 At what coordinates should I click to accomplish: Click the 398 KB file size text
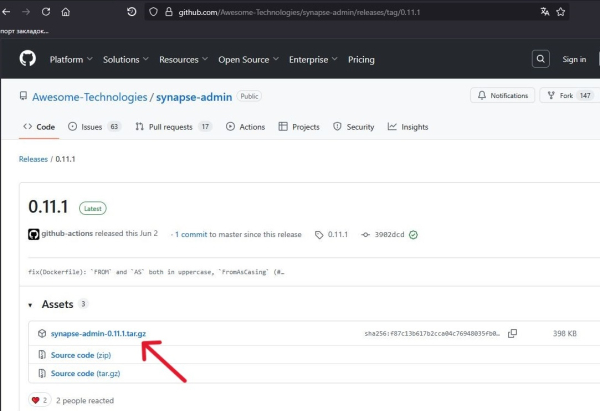coord(564,333)
